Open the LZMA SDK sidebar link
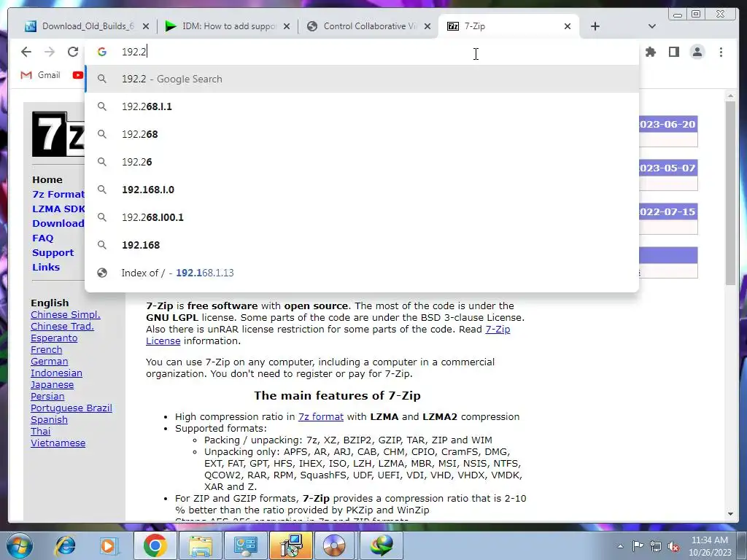Screen dimensions: 747x560 58,209
